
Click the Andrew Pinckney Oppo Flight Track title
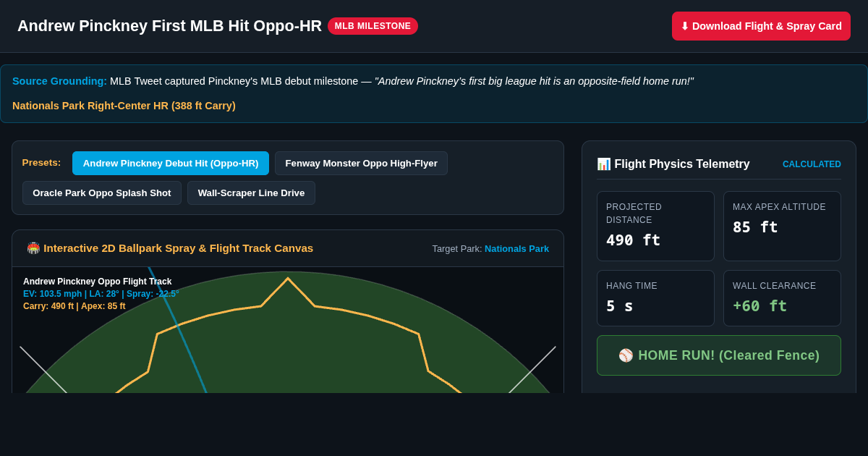coord(98,282)
